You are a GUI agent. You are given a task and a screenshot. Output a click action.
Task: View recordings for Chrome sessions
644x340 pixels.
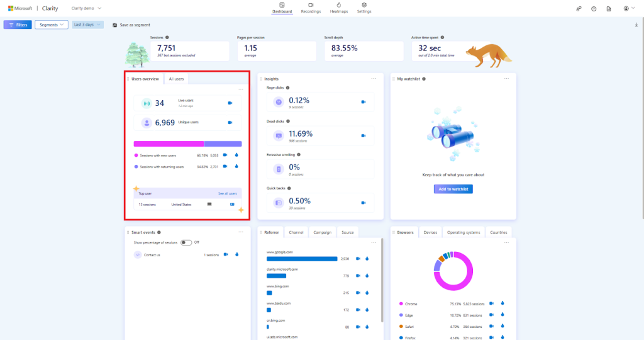tap(491, 303)
